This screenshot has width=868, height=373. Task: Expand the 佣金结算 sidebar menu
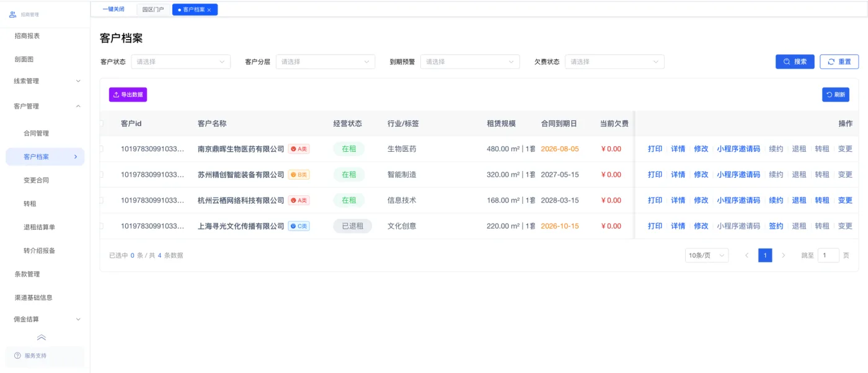point(46,320)
